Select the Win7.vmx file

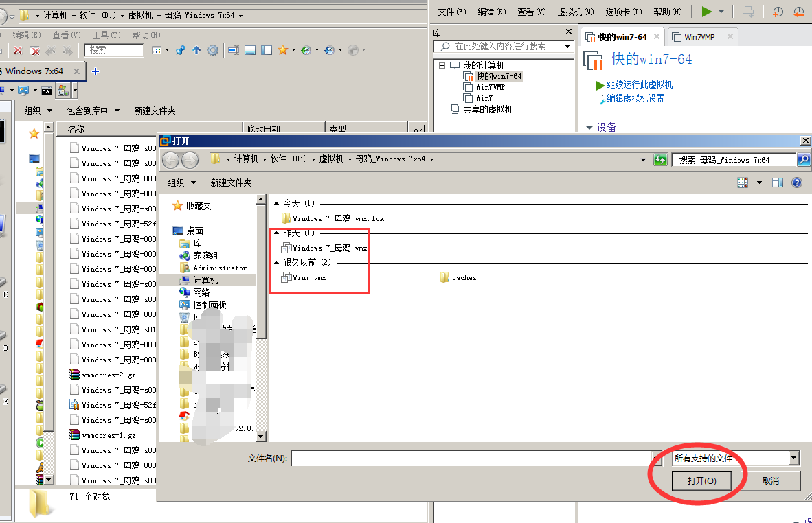coord(308,277)
